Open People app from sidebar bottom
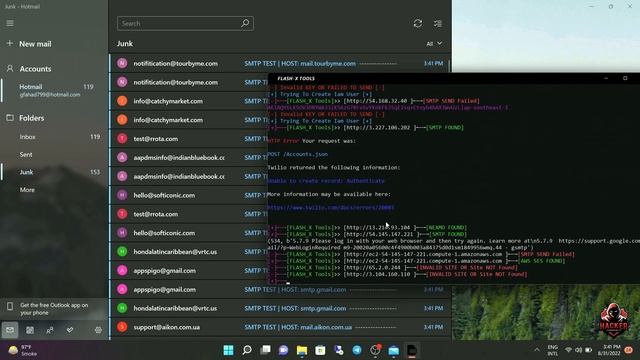Viewport: 640px width, 360px height. pyautogui.click(x=50, y=330)
